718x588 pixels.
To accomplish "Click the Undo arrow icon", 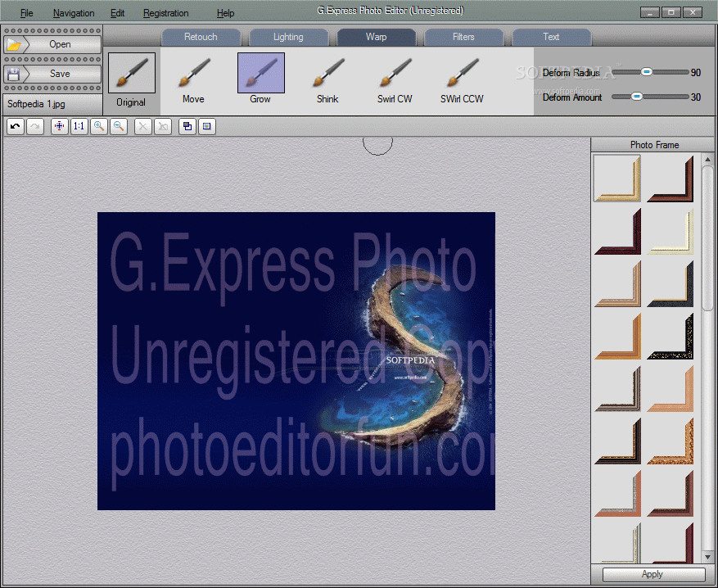I will click(16, 126).
